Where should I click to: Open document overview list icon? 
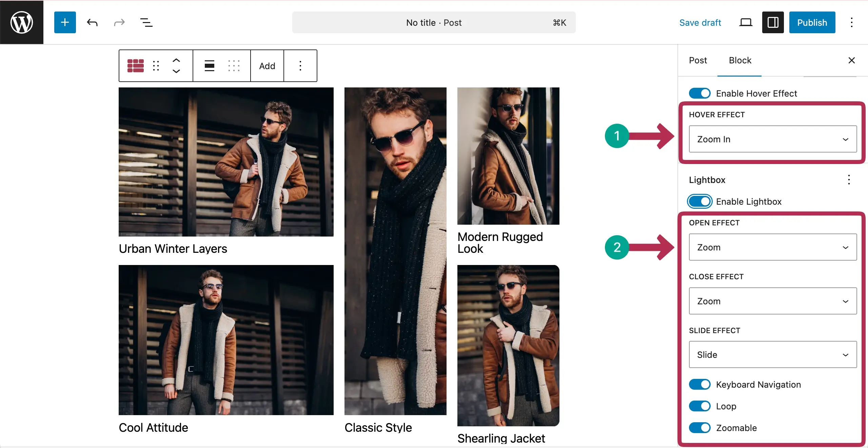tap(146, 23)
